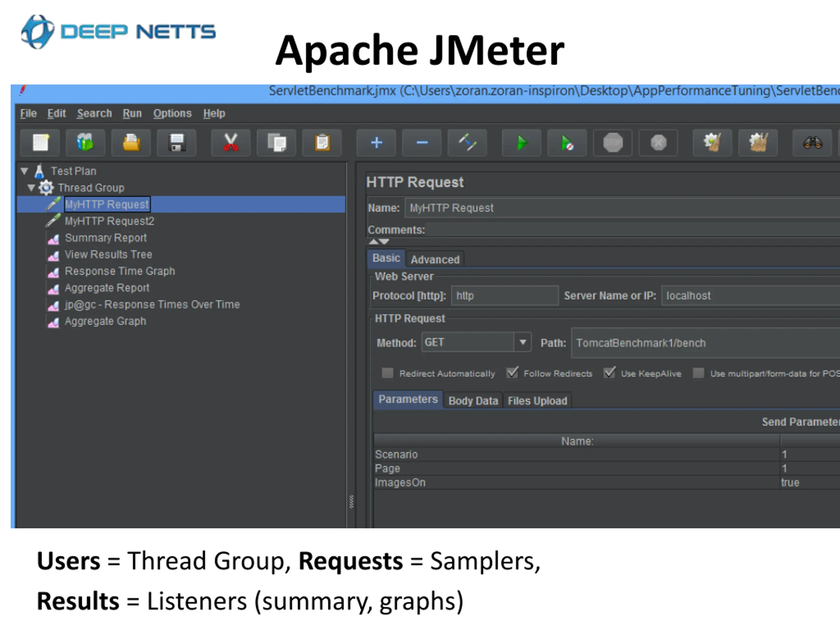
Task: Click Aggregate Graph listener icon
Action: (x=53, y=322)
